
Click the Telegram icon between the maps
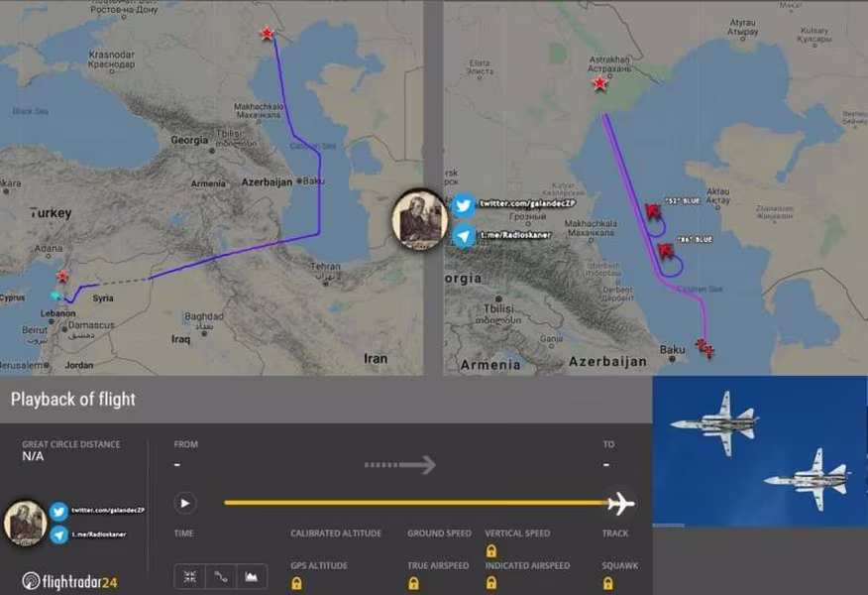click(x=464, y=236)
